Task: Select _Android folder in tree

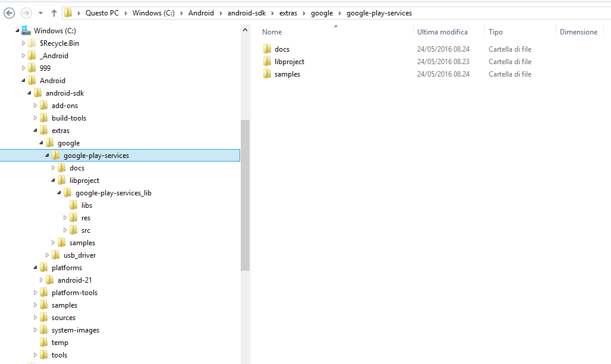Action: (x=53, y=56)
